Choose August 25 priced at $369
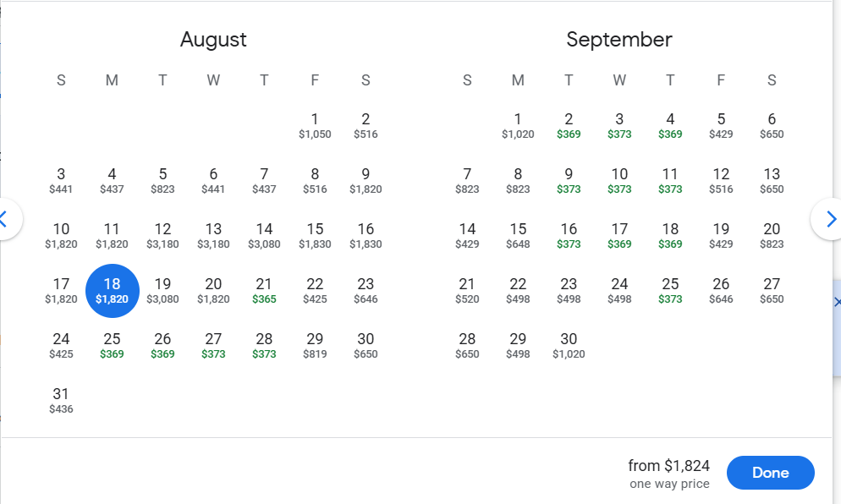Image resolution: width=841 pixels, height=504 pixels. point(112,345)
